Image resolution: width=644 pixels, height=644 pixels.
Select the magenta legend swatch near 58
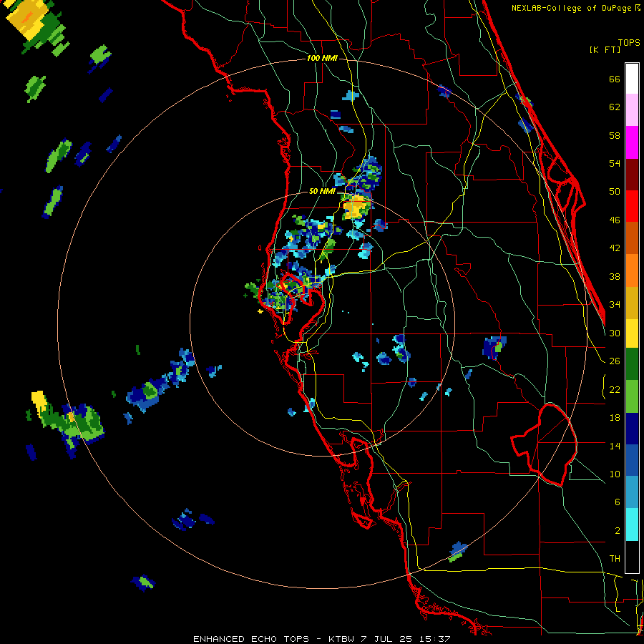point(632,142)
